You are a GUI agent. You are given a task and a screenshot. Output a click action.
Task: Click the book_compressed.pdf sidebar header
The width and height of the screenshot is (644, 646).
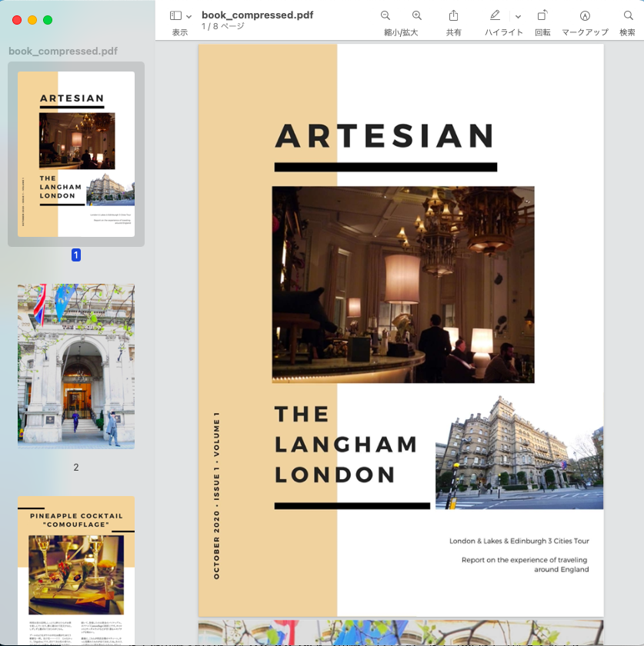tap(63, 51)
